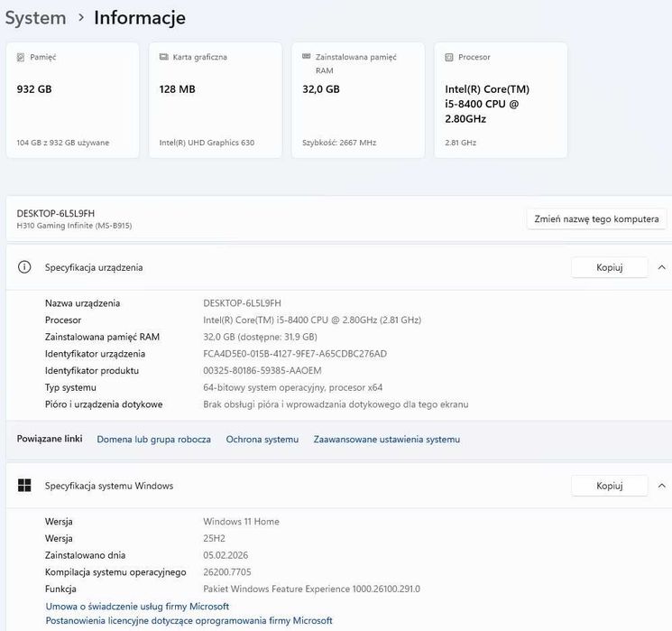
Task: Select the value 32,0 GB (dostępne: 31,9 GB)
Action: click(x=260, y=337)
